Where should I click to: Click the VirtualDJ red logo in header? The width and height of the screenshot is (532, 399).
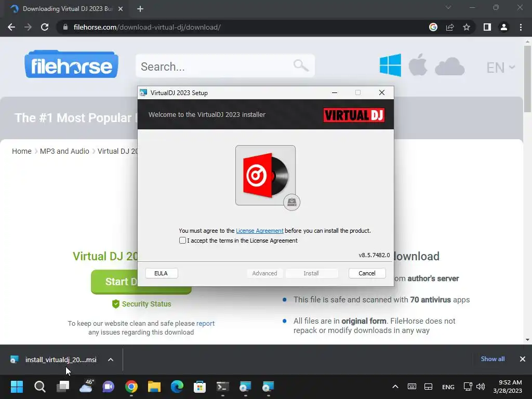tap(354, 115)
